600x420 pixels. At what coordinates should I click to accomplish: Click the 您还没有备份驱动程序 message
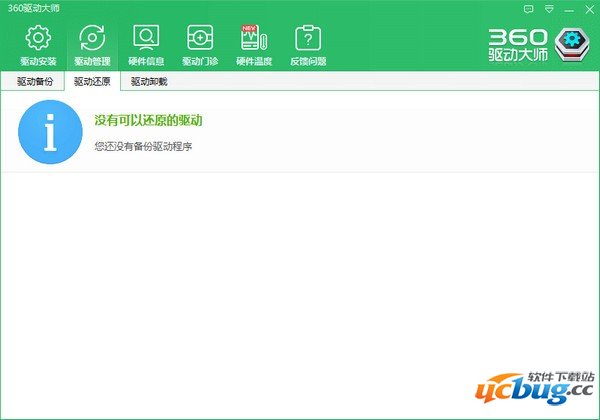pos(143,147)
